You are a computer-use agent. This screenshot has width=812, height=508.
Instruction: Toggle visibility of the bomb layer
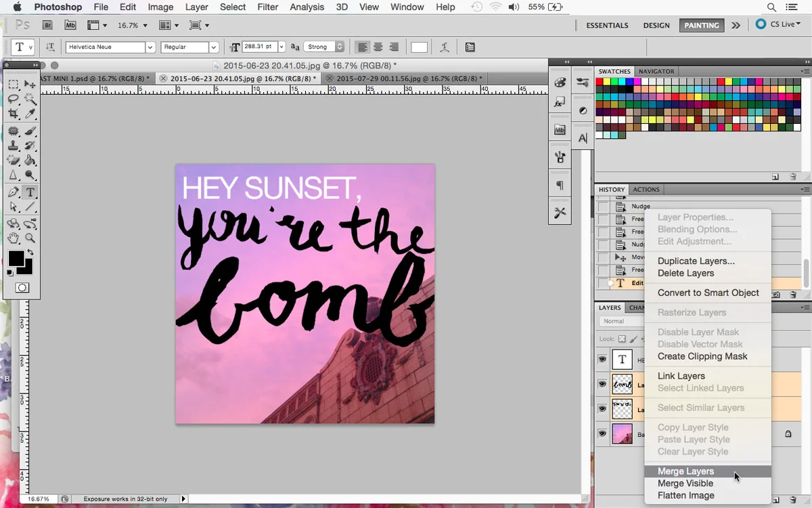click(x=602, y=384)
